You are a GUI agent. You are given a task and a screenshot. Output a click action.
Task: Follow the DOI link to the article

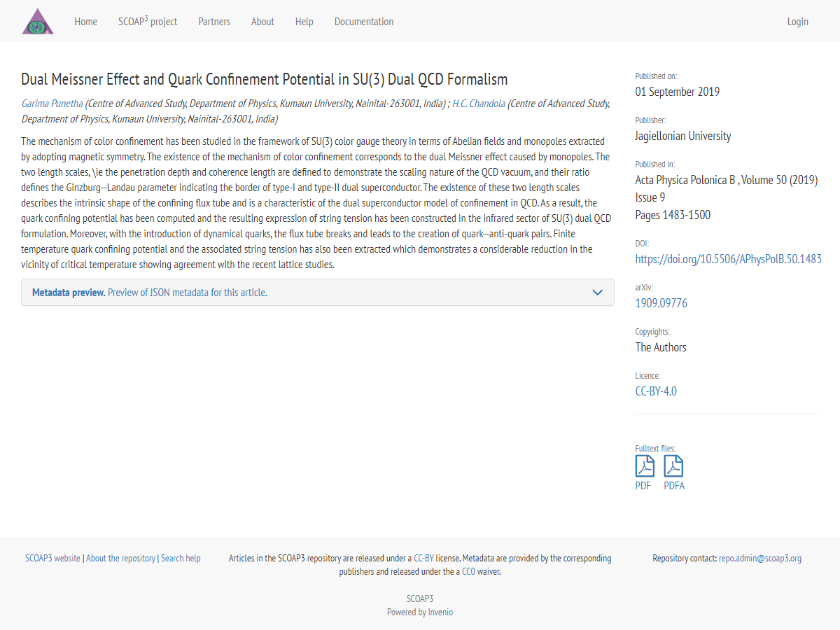[728, 259]
